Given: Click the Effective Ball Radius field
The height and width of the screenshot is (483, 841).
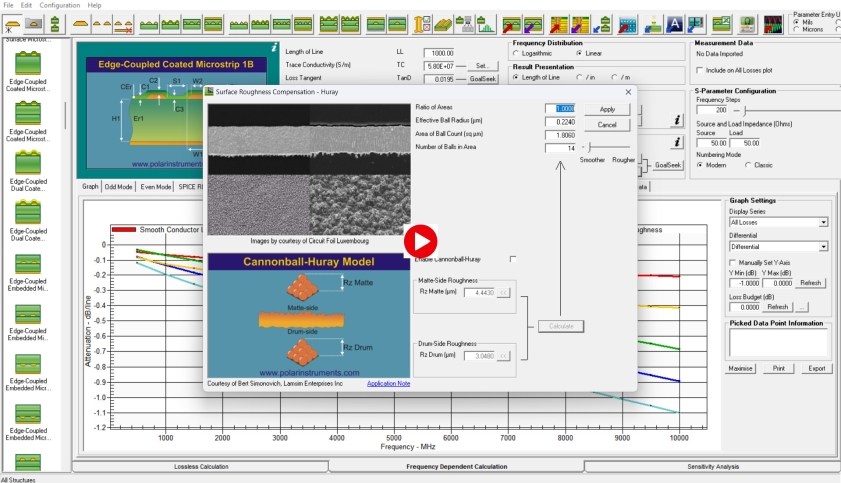Looking at the screenshot, I should [x=560, y=122].
